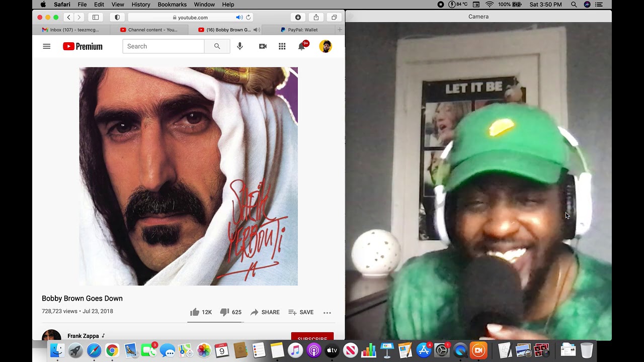Switch to PayPal: Wallet tab

click(299, 30)
